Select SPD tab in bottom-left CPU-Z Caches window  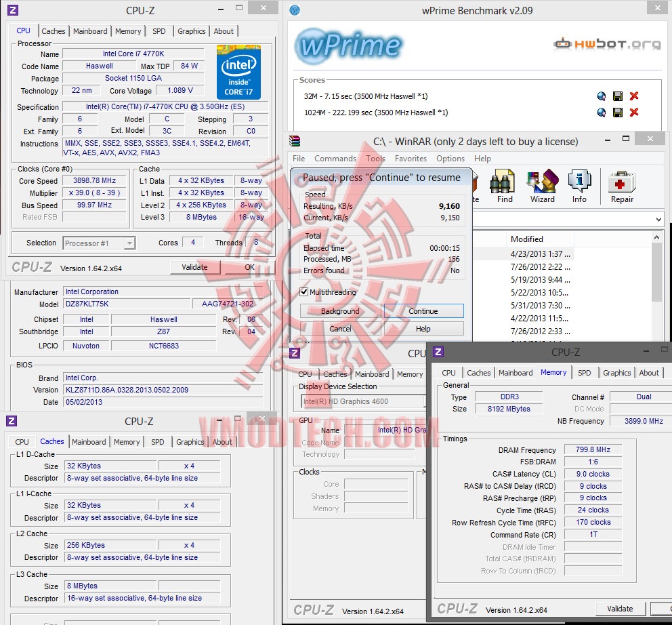tap(157, 442)
